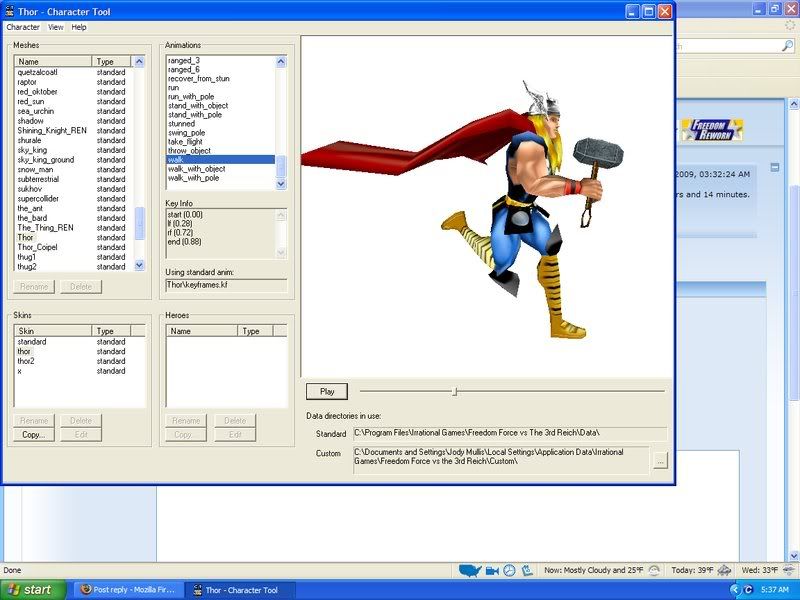Select the x skin
The width and height of the screenshot is (800, 600).
tap(19, 371)
